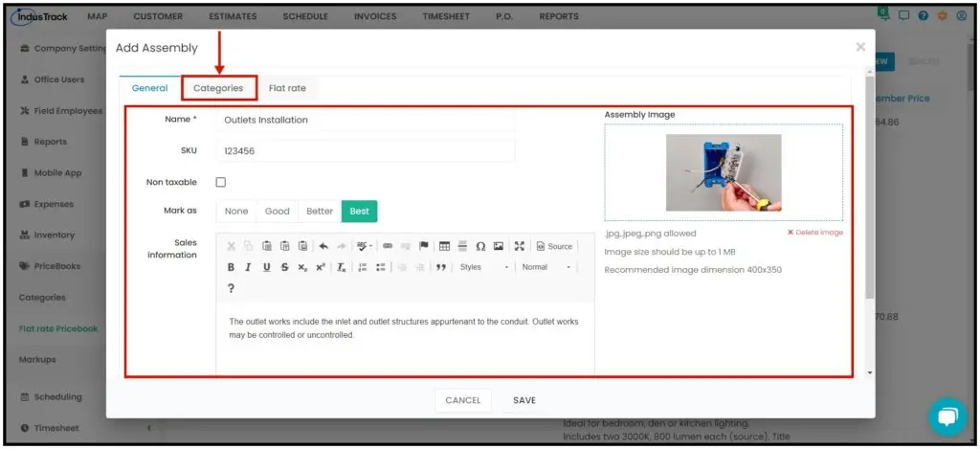The image size is (980, 449).
Task: Open the editor help question mark
Action: point(231,288)
